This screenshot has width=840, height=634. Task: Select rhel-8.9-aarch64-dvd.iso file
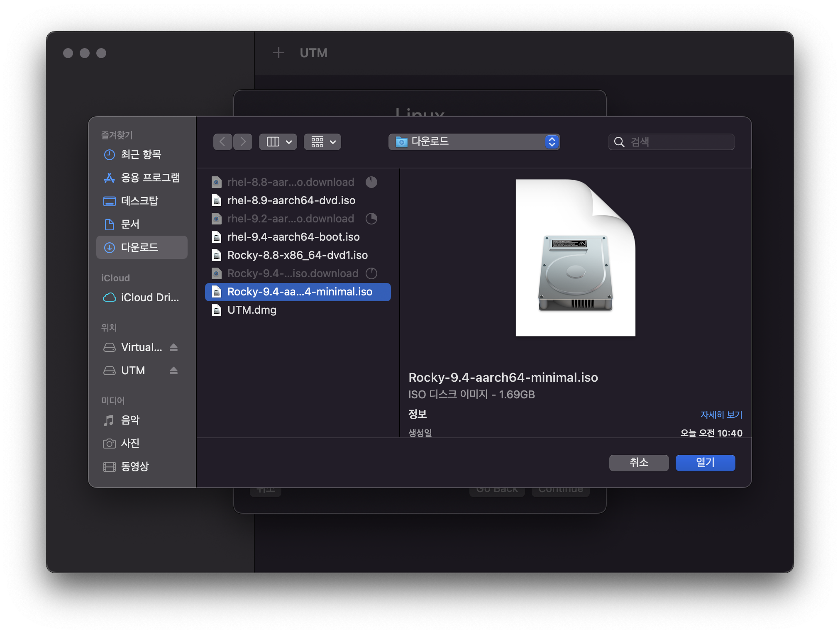point(291,200)
